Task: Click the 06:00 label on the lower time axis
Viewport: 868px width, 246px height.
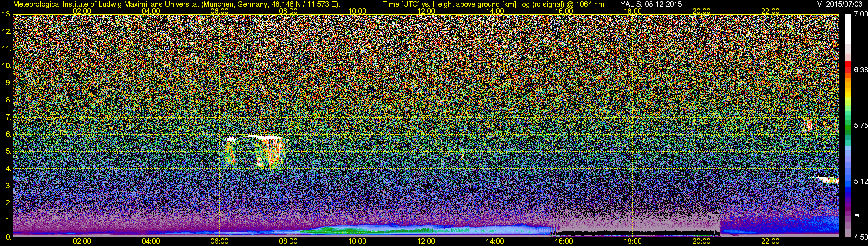Action: click(219, 241)
